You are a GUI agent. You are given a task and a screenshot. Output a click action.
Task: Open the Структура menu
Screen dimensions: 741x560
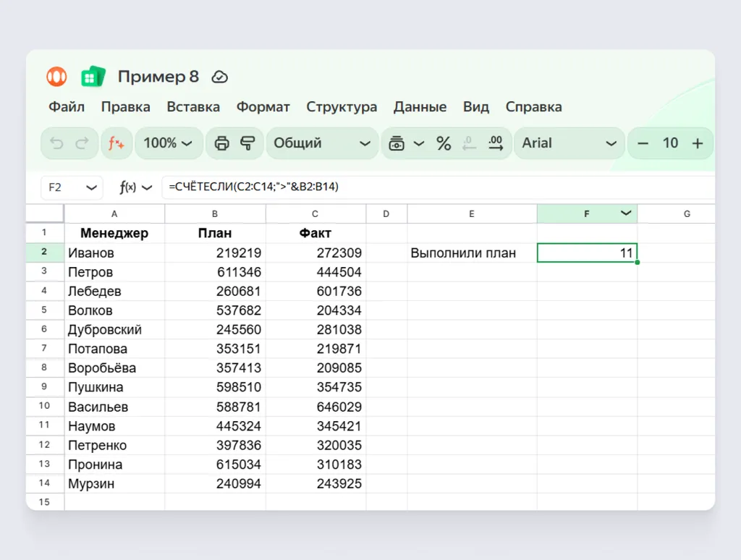point(342,107)
